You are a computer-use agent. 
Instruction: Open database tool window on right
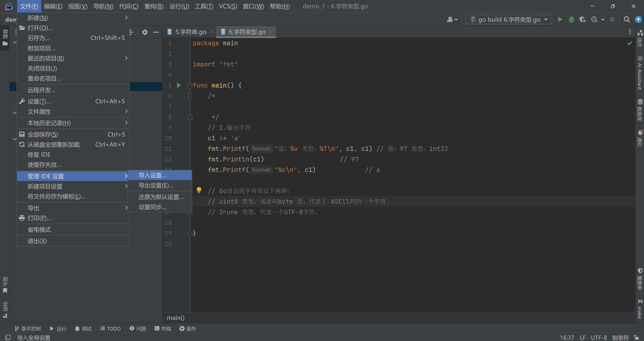(x=640, y=110)
